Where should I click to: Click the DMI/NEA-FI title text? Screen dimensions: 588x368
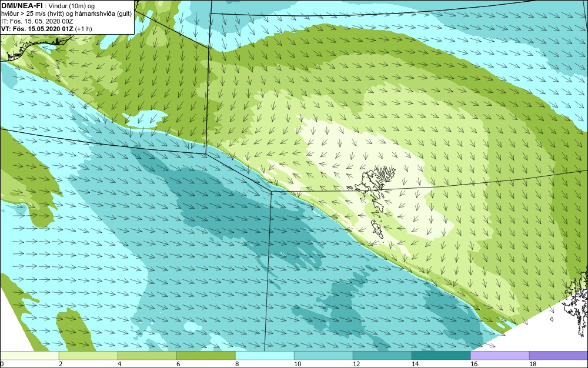tap(22, 6)
